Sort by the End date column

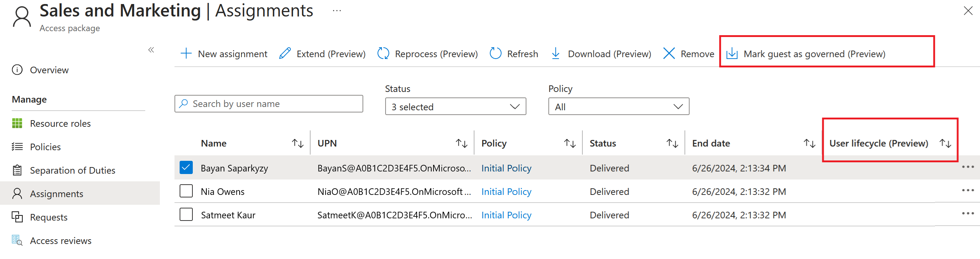coord(809,144)
